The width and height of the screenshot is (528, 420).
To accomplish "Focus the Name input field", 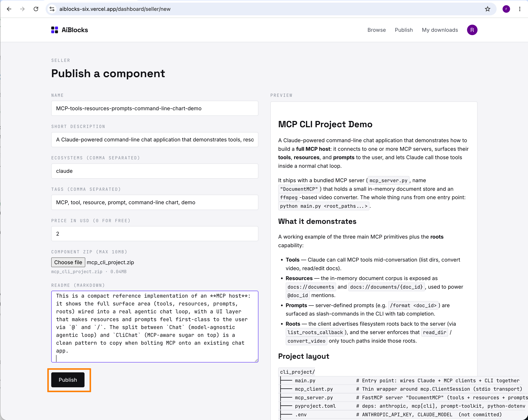I will pyautogui.click(x=155, y=108).
